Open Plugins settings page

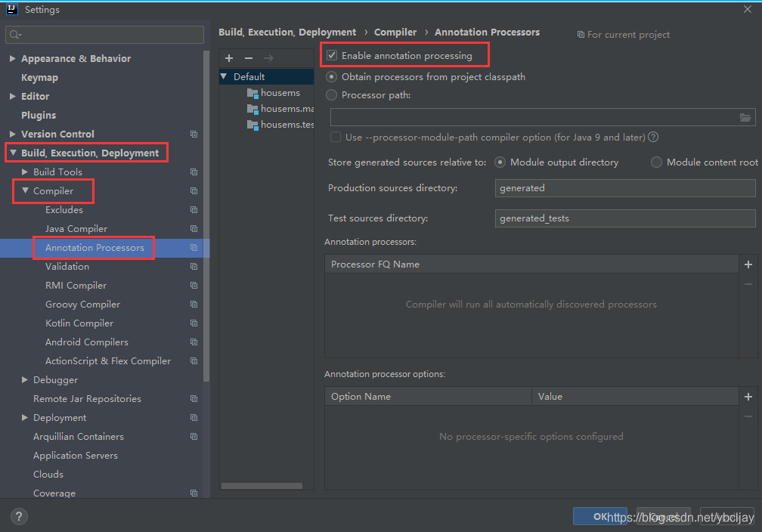(39, 116)
